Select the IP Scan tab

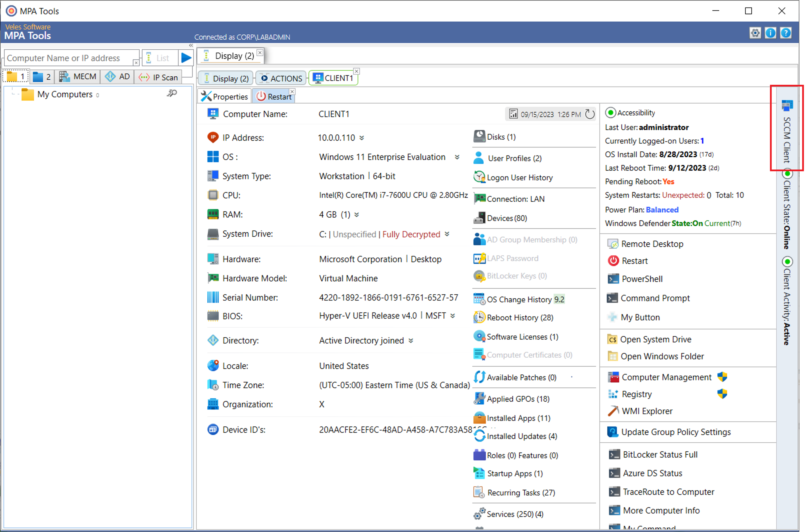(x=158, y=77)
